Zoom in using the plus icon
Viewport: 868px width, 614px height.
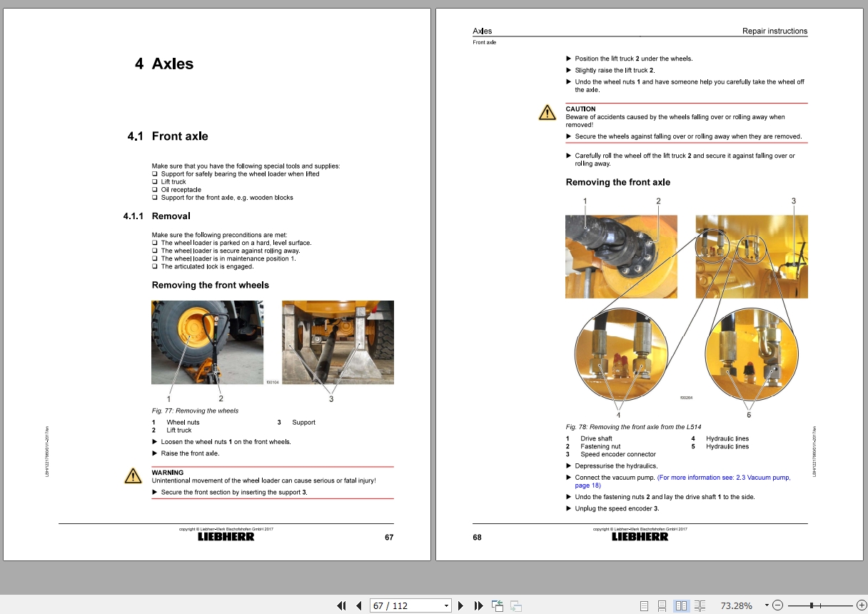(862, 605)
